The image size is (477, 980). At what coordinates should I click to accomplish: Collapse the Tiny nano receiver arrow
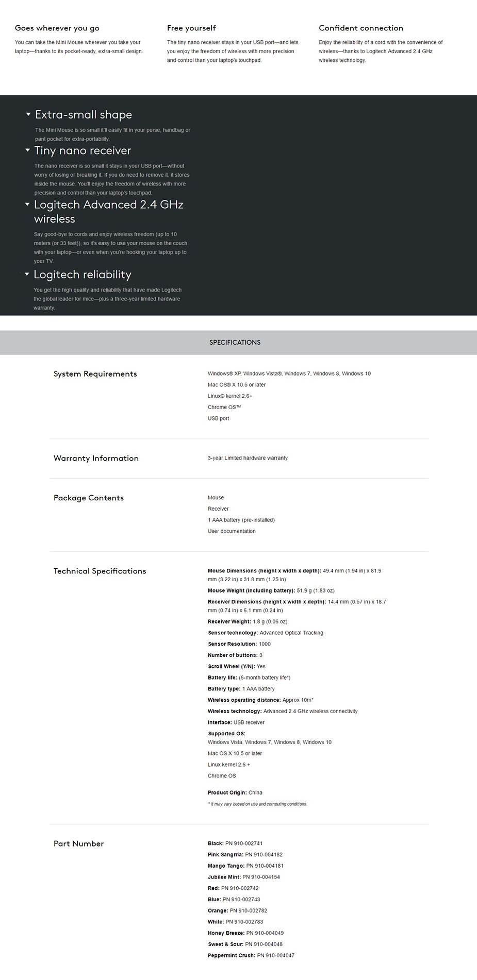point(27,150)
